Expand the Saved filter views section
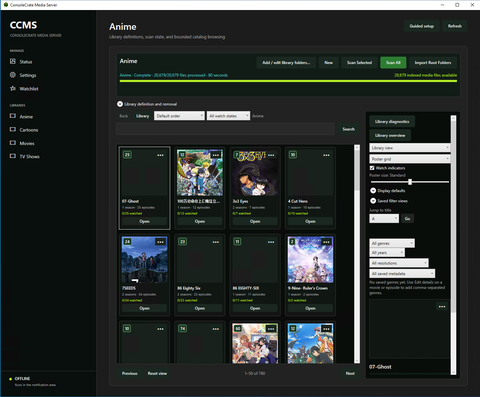The image size is (480, 397). pyautogui.click(x=373, y=201)
